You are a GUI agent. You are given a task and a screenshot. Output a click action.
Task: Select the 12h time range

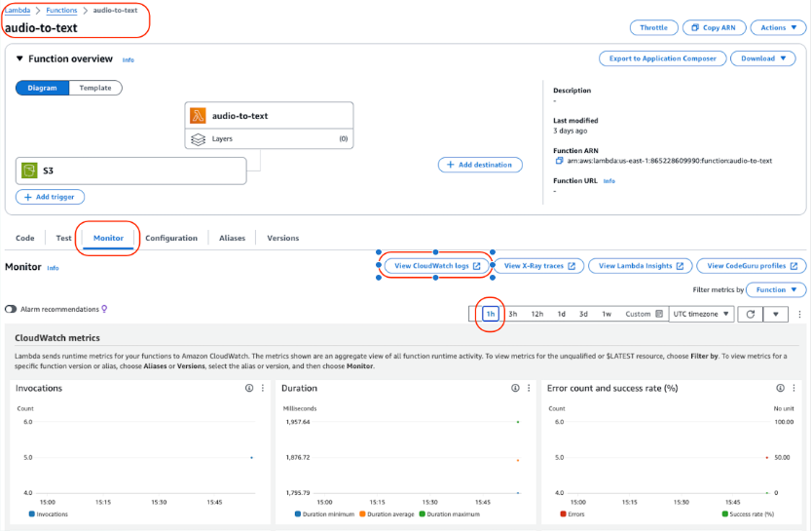point(537,314)
